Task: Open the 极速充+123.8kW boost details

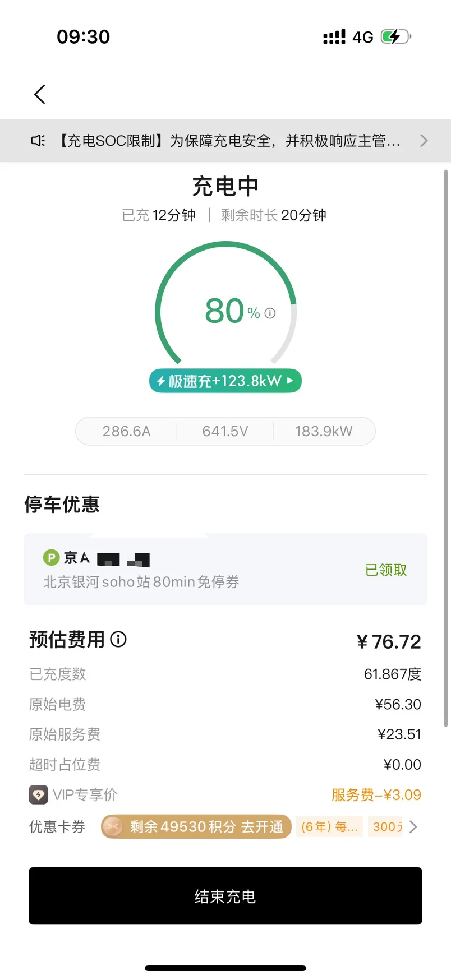Action: point(225,381)
